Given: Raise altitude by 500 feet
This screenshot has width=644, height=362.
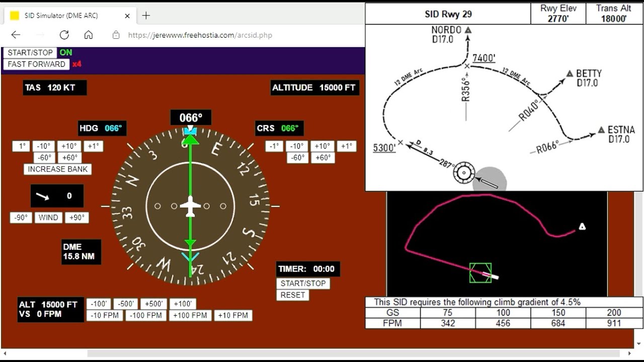Looking at the screenshot, I should pos(154,304).
